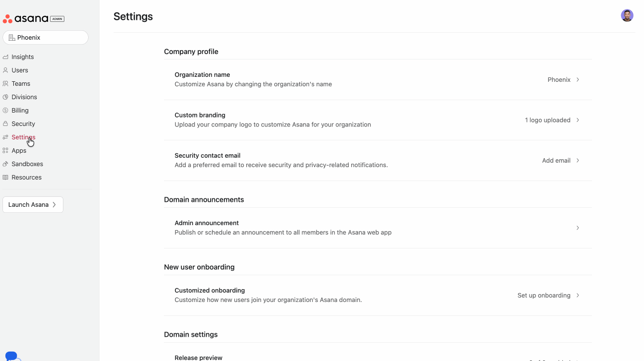
Task: Click the Divisions pie icon
Action: (5, 97)
